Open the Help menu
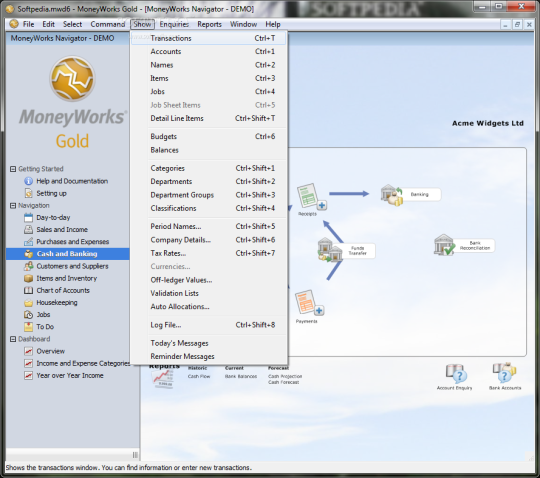The height and width of the screenshot is (478, 540). click(x=273, y=24)
